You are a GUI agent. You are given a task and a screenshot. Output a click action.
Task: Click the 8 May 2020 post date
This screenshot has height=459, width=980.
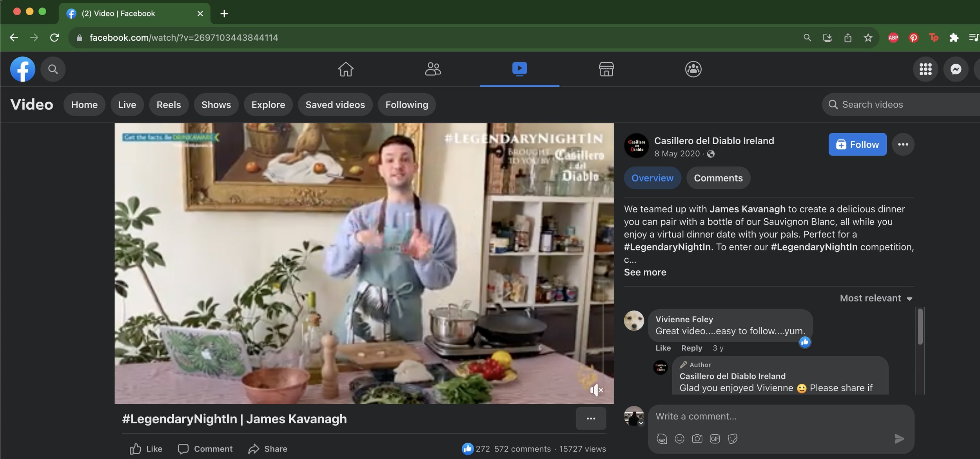click(677, 154)
